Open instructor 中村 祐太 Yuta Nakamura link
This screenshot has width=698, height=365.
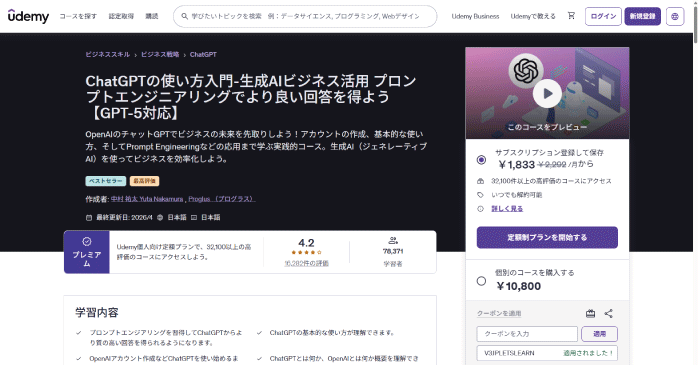[x=147, y=199]
